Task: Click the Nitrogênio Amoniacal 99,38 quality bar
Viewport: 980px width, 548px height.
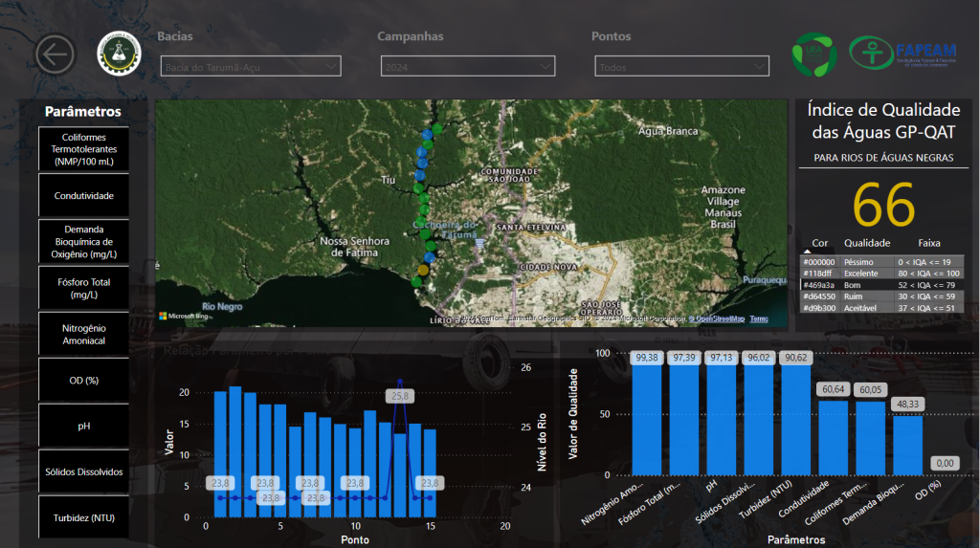Action: pos(647,421)
